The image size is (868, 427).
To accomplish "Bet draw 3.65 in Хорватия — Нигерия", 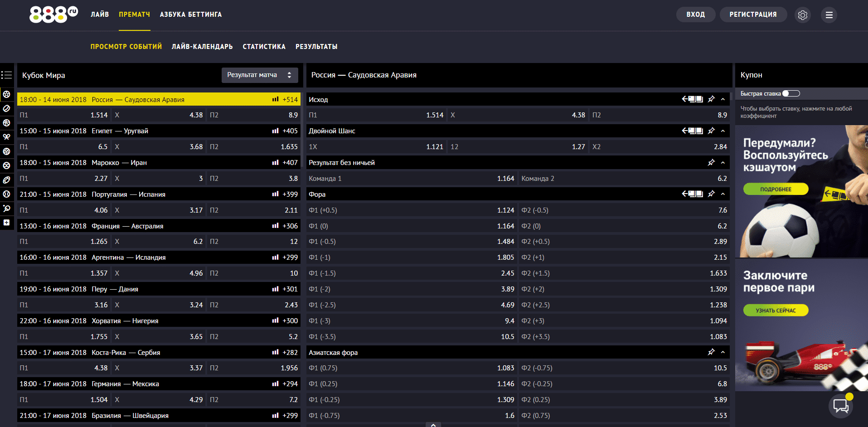I will (159, 337).
